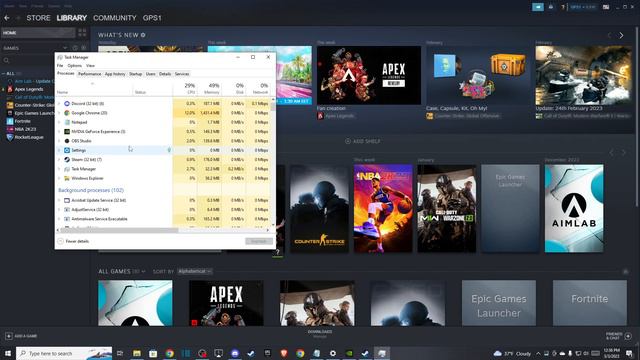Open Call of Duty Warzone recent cover

[447, 208]
